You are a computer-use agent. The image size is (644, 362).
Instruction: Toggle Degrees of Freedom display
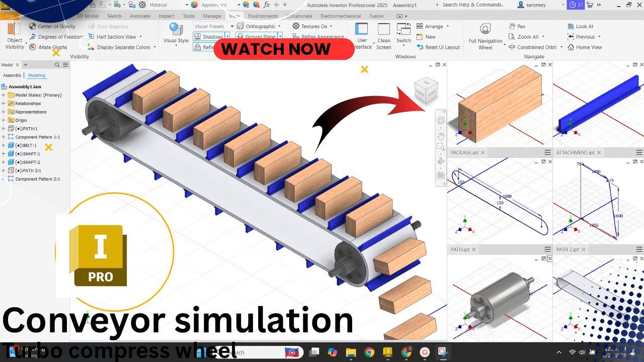(x=56, y=37)
